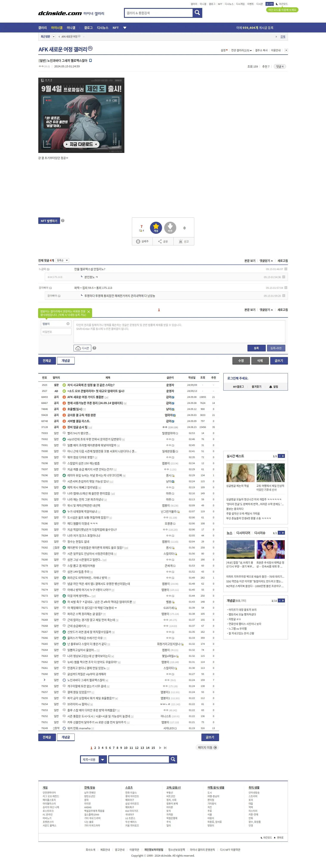Select 갤러리 in blue nav bar
Image resolution: width=326 pixels, height=868 pixels.
42,28
